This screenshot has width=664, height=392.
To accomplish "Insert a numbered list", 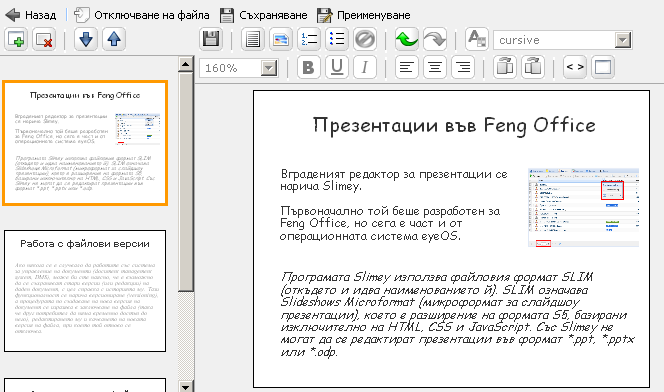I will tap(309, 39).
